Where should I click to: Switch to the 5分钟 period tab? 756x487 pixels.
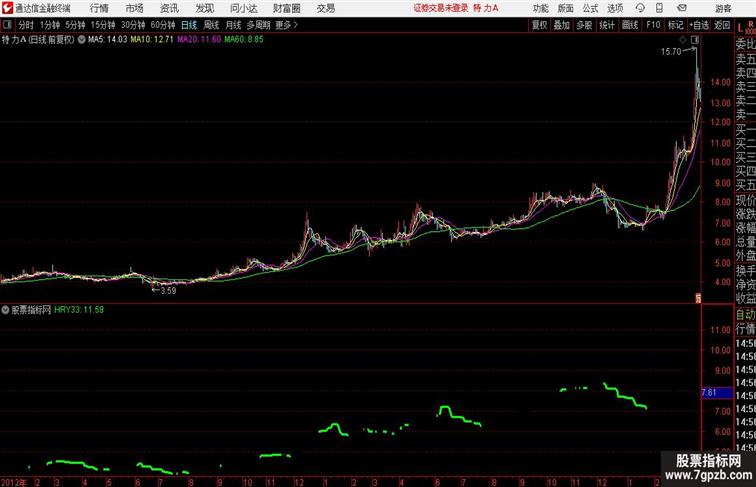[75, 25]
